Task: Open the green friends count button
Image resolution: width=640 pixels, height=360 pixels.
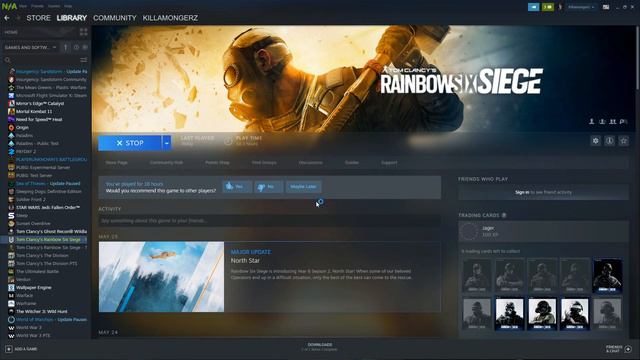Action: pyautogui.click(x=548, y=7)
